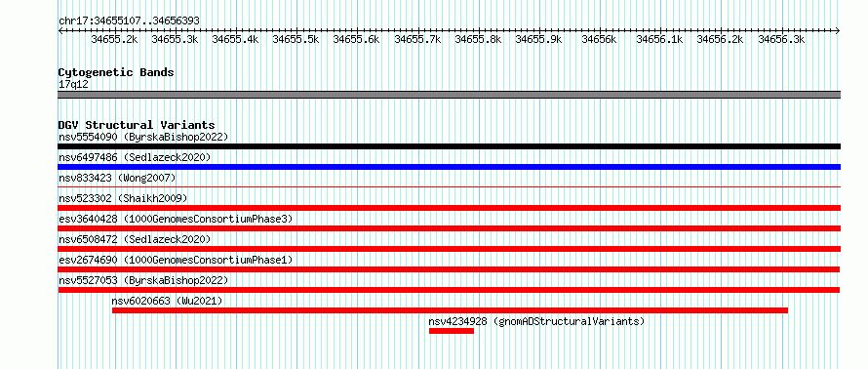
Task: Click the Cytogenetic Bands track title
Action: coord(116,72)
